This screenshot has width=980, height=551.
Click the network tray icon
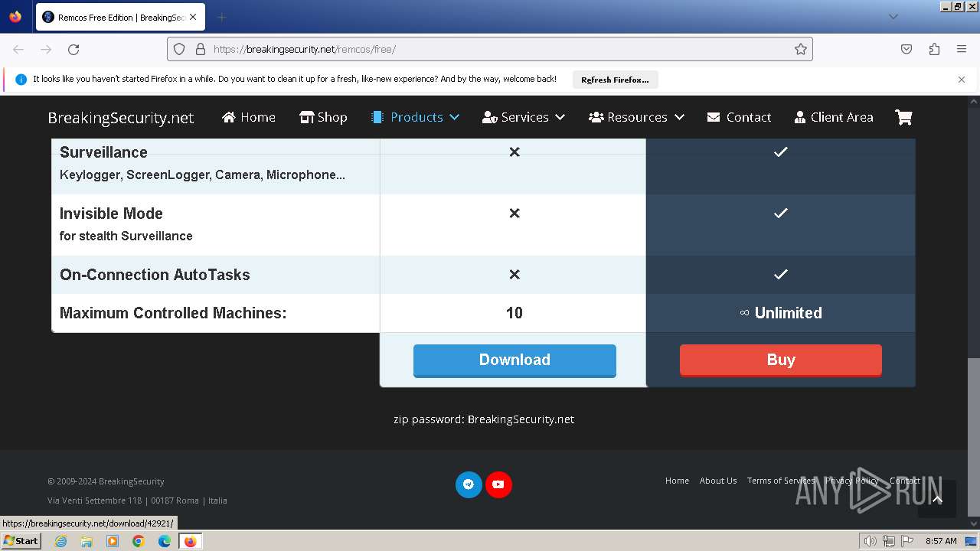[x=889, y=541]
